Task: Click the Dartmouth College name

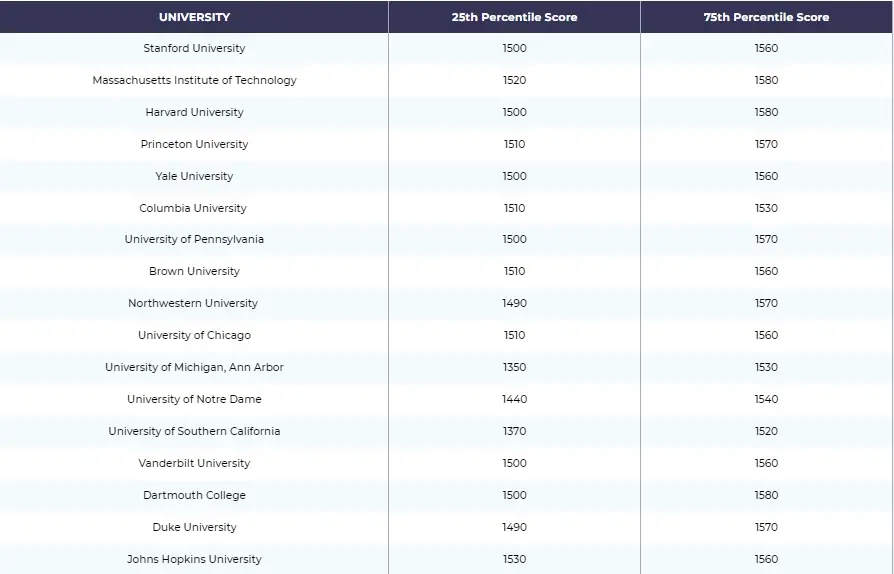Action: [x=194, y=495]
